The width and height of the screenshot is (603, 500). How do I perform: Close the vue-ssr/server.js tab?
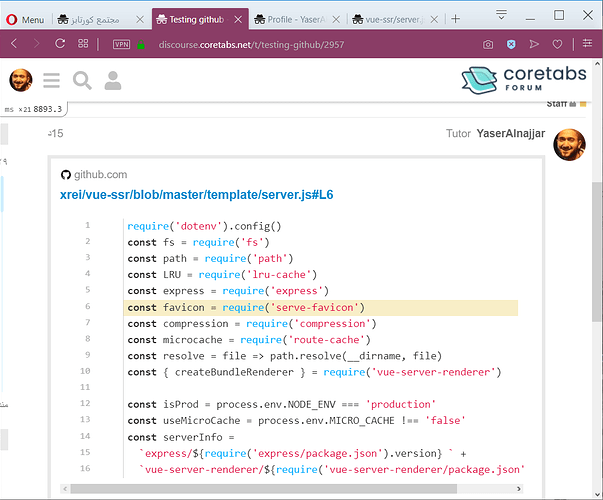tap(434, 19)
